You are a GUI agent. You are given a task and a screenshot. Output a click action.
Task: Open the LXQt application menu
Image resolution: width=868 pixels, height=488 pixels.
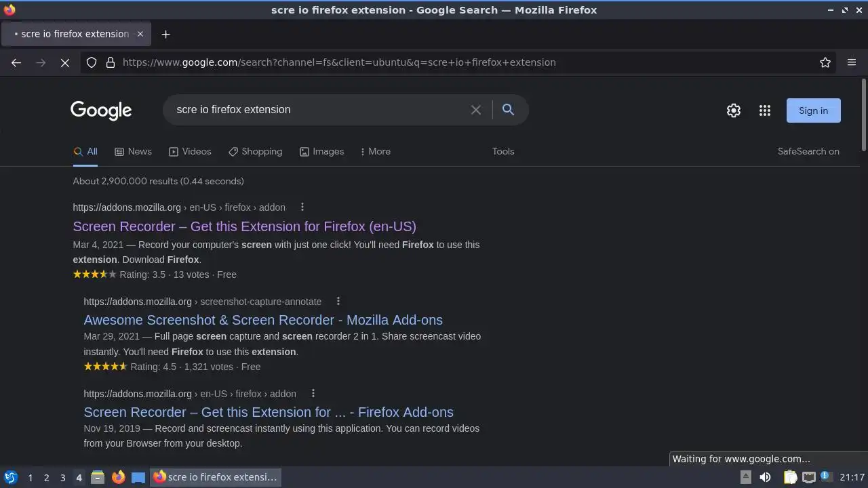coord(10,477)
